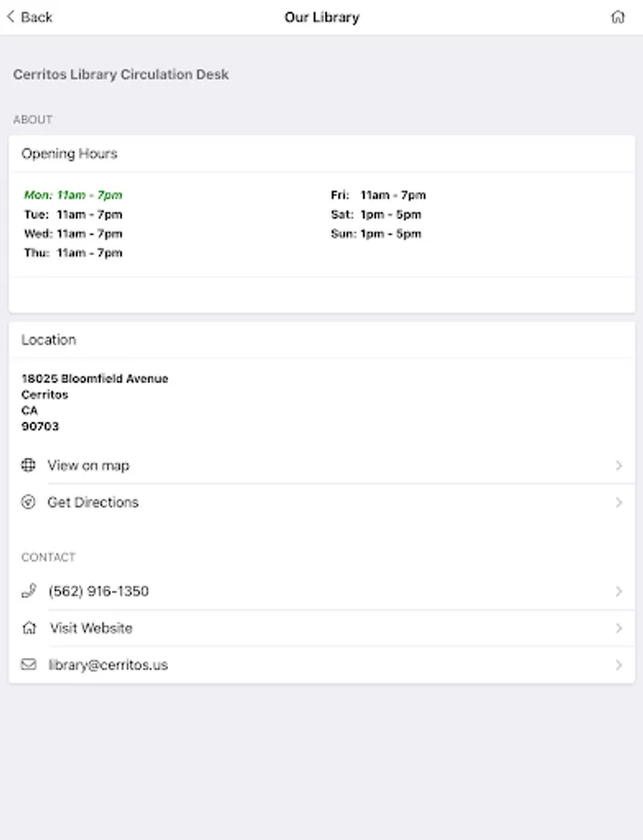Tap the home icon in header
The width and height of the screenshot is (643, 840).
click(x=618, y=17)
